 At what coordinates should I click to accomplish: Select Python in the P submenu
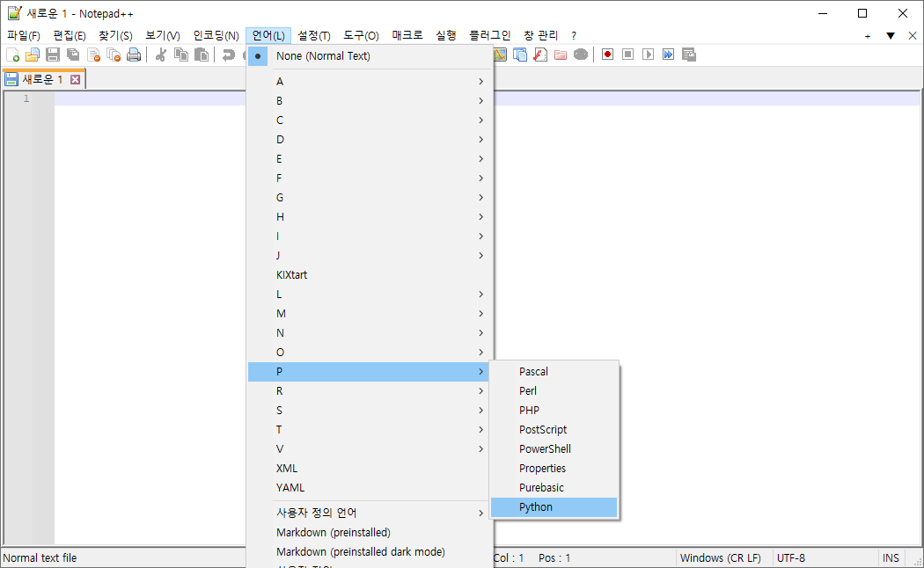click(554, 507)
